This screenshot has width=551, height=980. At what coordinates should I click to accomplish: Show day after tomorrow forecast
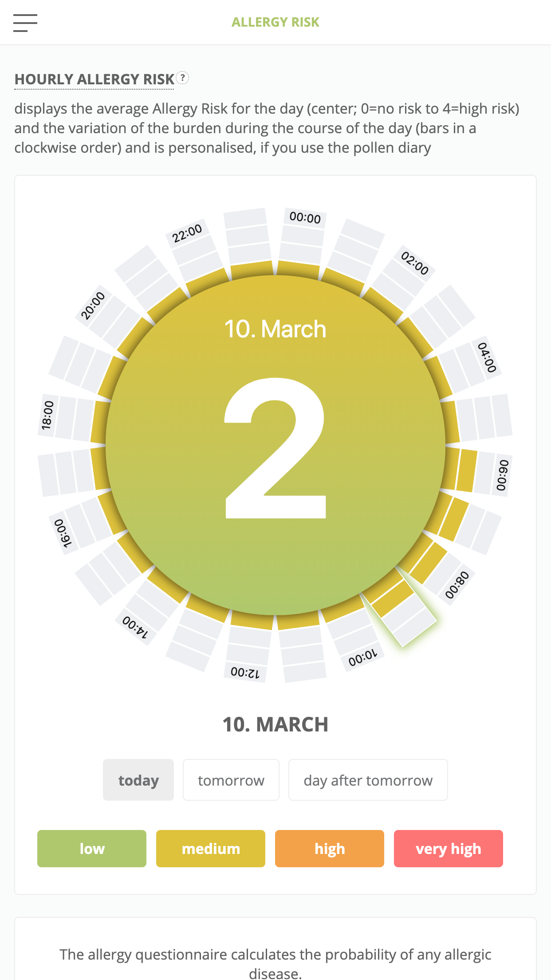[x=368, y=780]
